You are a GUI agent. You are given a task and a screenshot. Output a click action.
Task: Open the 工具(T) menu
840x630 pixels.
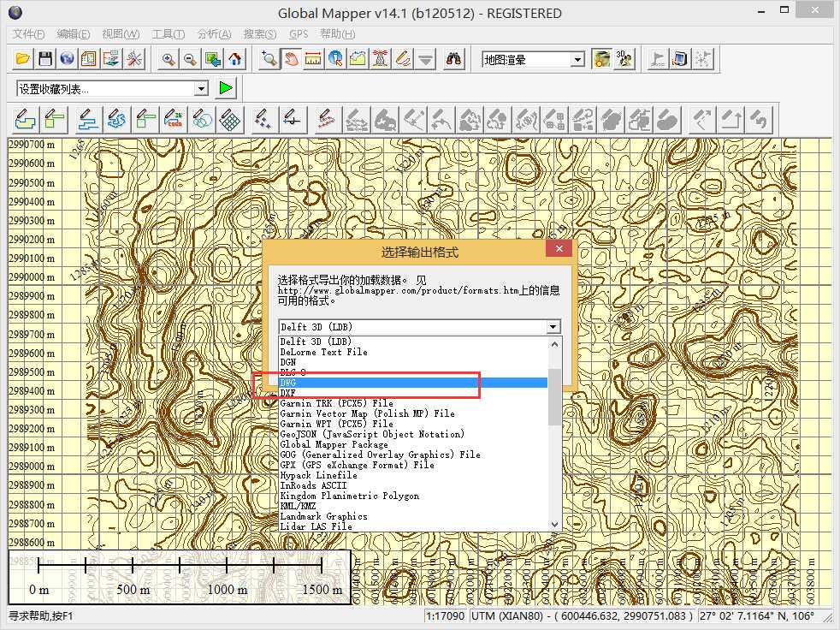pos(169,33)
